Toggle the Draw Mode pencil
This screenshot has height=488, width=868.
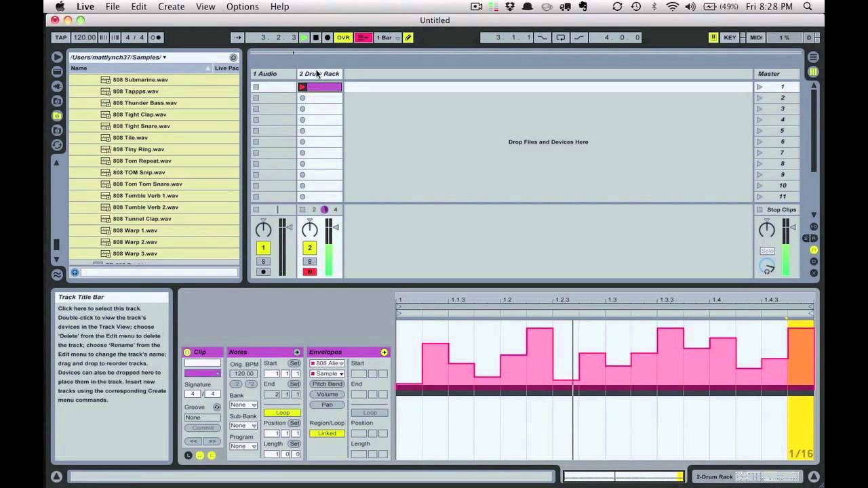(x=408, y=37)
